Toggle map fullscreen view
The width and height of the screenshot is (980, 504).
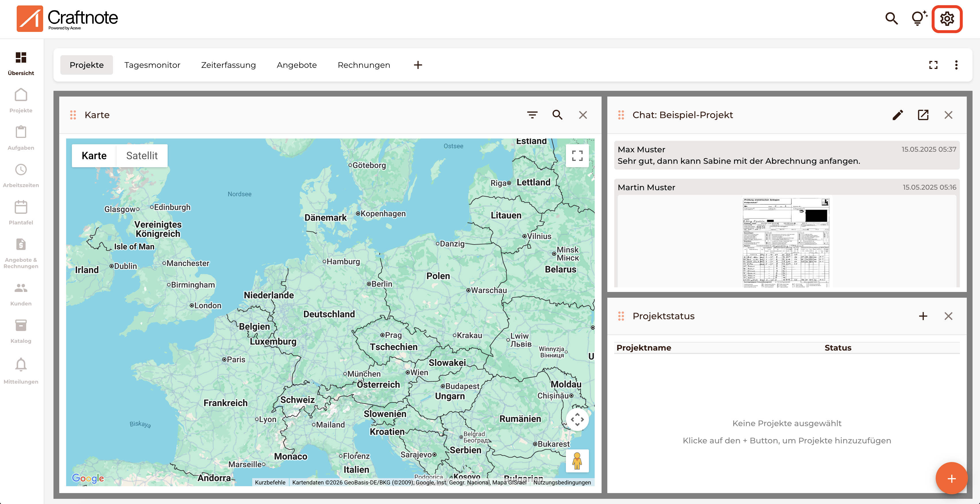pyautogui.click(x=577, y=155)
